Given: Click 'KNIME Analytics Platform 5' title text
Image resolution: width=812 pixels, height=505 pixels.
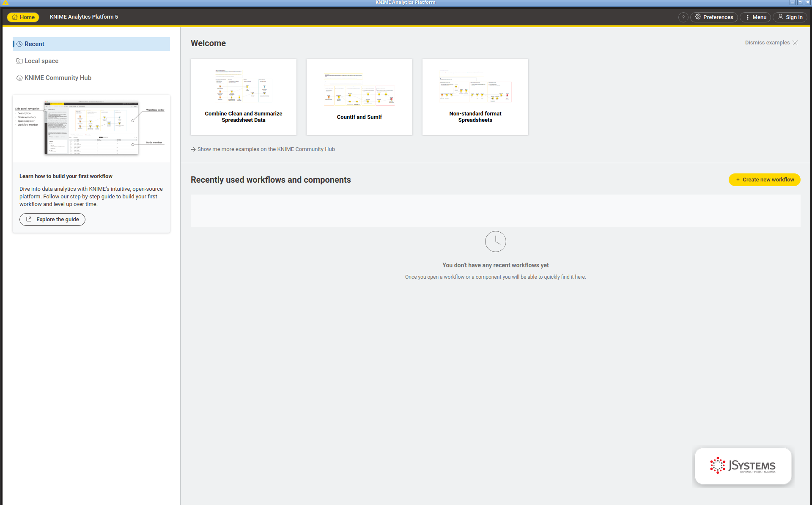Looking at the screenshot, I should pos(84,17).
